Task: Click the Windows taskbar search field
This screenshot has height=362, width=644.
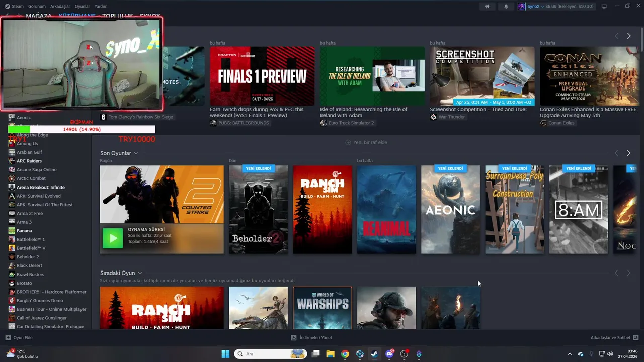Action: coord(271,354)
